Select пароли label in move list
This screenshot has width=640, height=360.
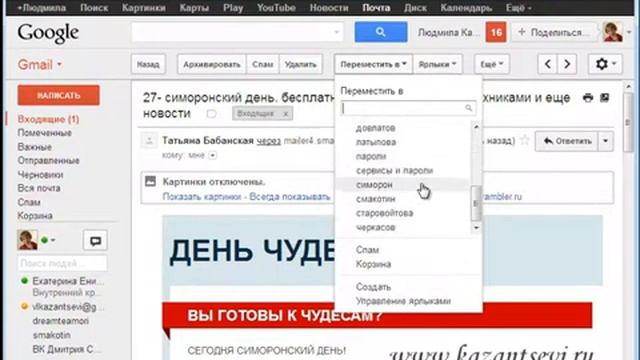(371, 157)
